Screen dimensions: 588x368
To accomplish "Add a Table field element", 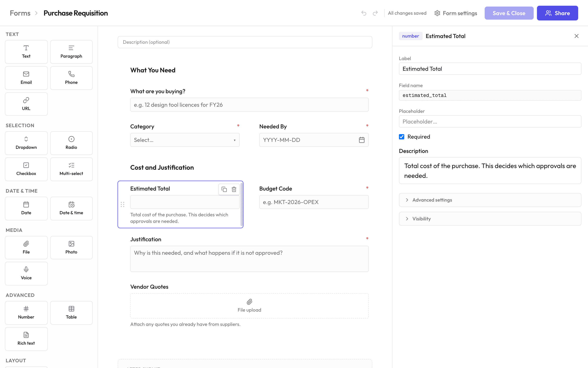I will pyautogui.click(x=71, y=313).
